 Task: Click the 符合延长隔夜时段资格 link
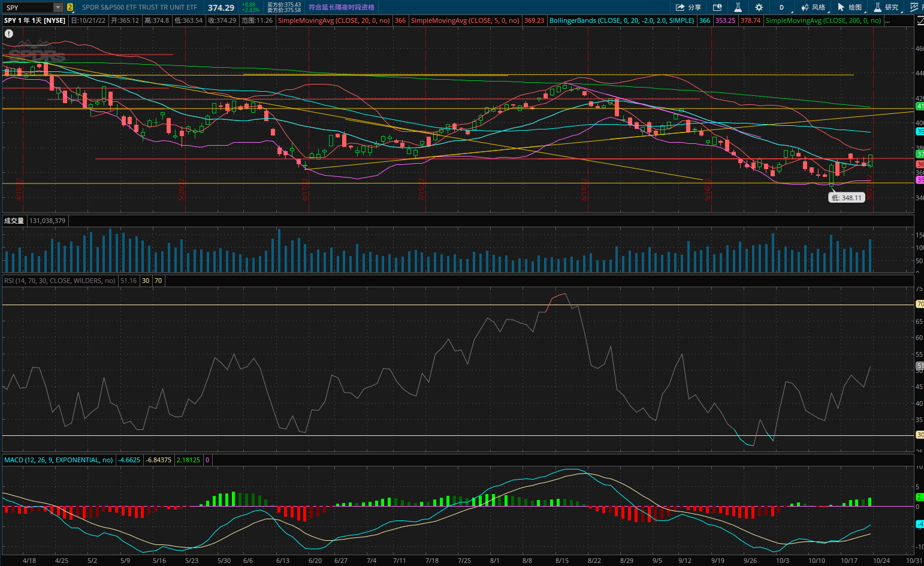(342, 7)
